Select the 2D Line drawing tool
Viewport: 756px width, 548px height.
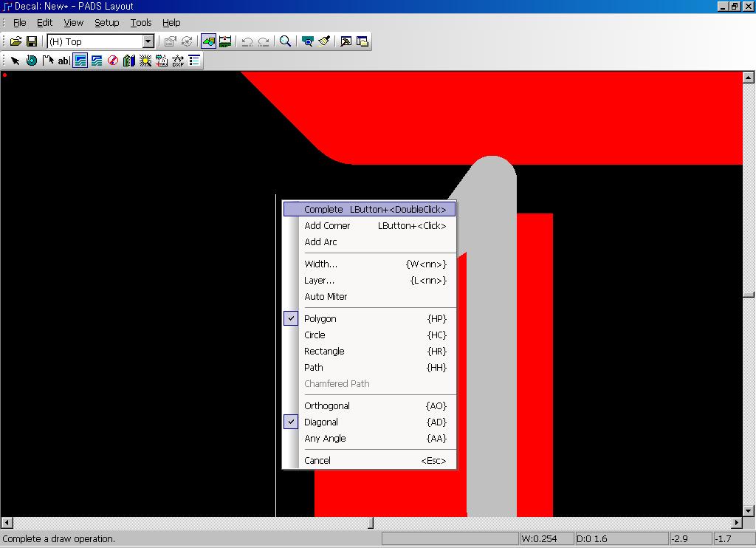click(x=48, y=61)
